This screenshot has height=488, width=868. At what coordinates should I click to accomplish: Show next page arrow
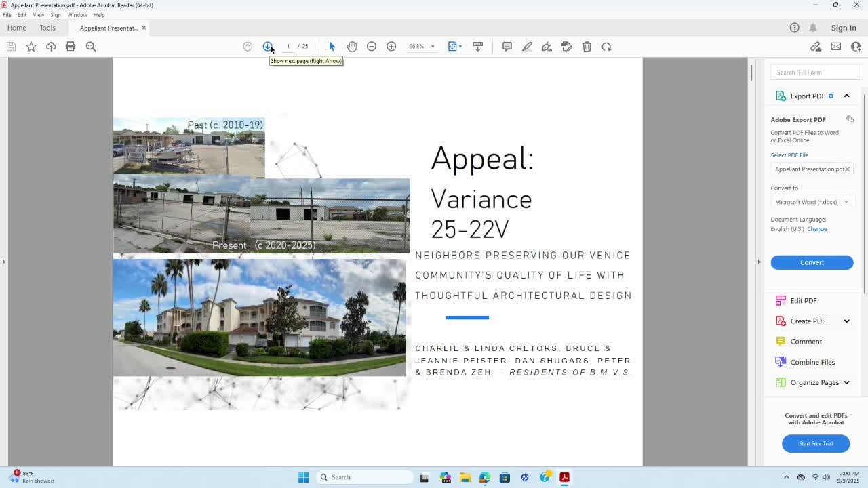pyautogui.click(x=267, y=46)
